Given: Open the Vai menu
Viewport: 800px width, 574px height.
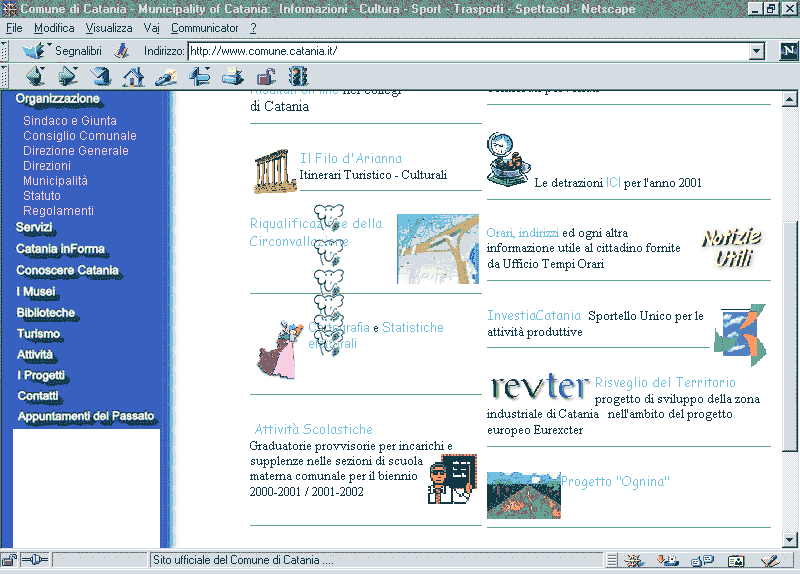Looking at the screenshot, I should (x=152, y=28).
